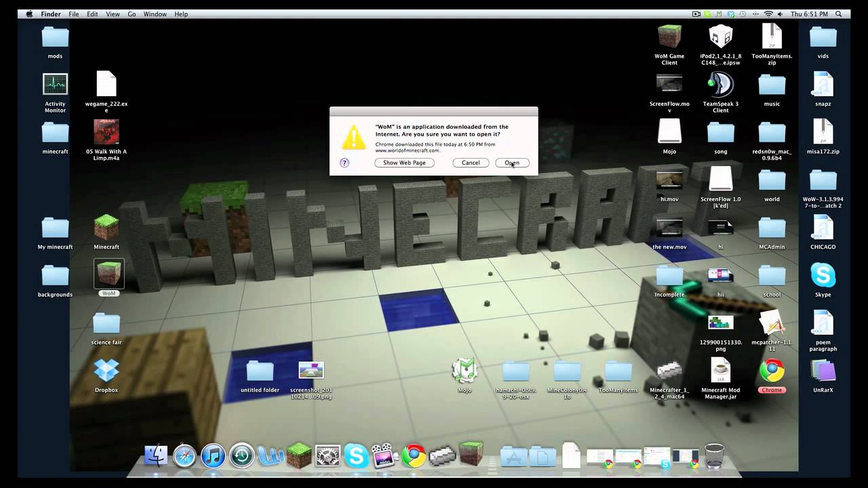The height and width of the screenshot is (488, 868).
Task: Select the My minecraft folder
Action: point(55,228)
